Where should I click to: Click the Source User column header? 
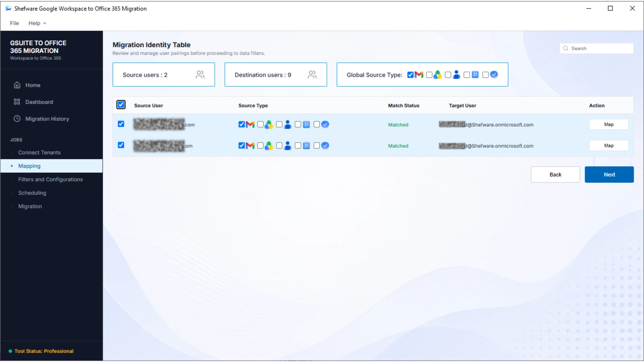pos(148,106)
